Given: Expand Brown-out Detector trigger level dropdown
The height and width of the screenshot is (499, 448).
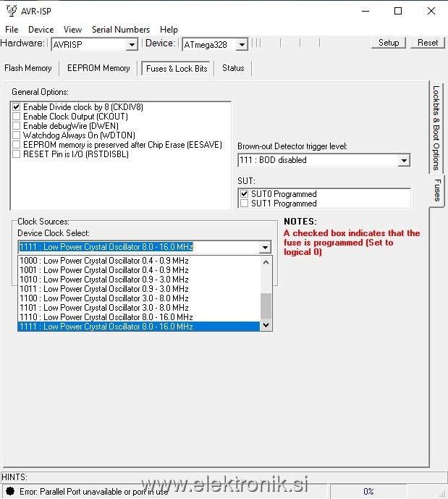Looking at the screenshot, I should point(404,160).
